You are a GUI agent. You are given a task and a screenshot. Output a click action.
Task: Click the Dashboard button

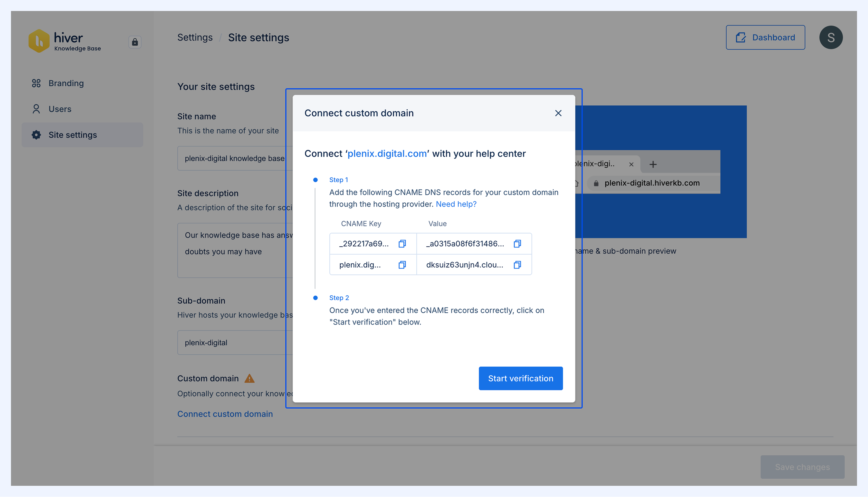click(x=765, y=38)
